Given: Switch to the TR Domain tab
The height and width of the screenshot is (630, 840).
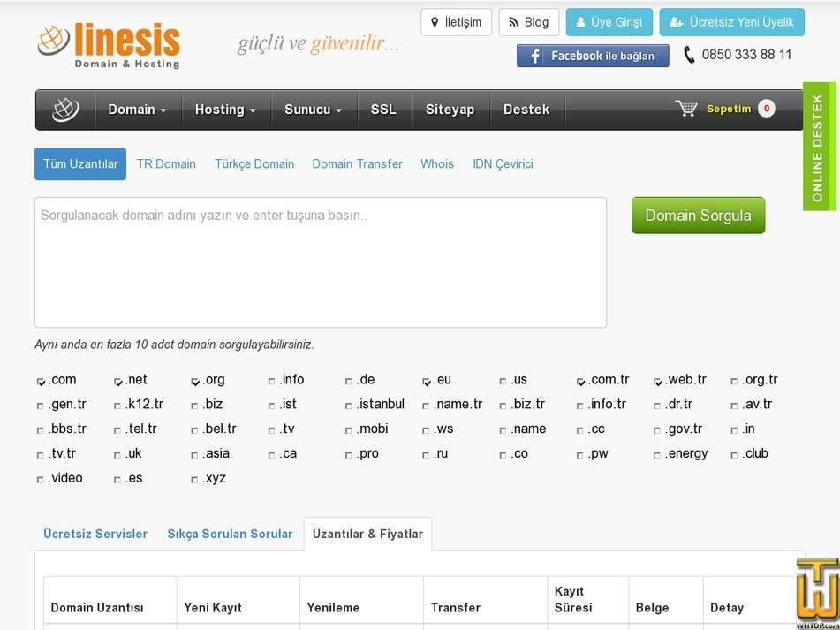Looking at the screenshot, I should point(166,163).
